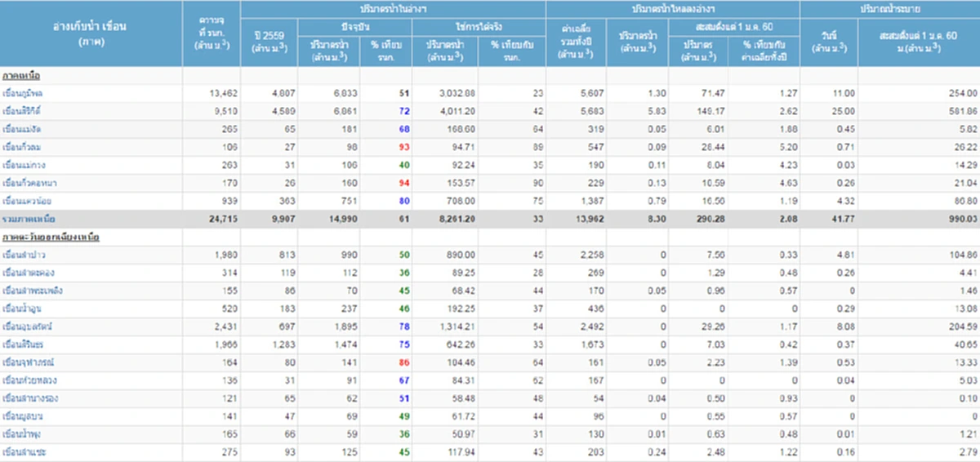Click the ใช้การได้จริง sub-header
980x462 pixels.
click(479, 25)
